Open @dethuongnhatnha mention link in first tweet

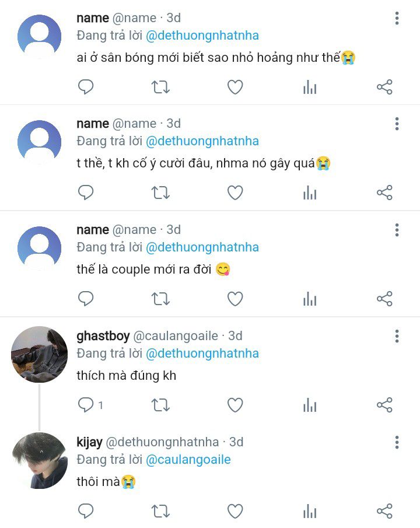(x=202, y=36)
